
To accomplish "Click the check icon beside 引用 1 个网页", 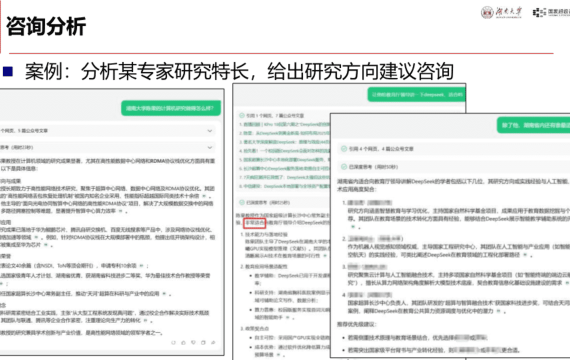I will tap(241, 116).
